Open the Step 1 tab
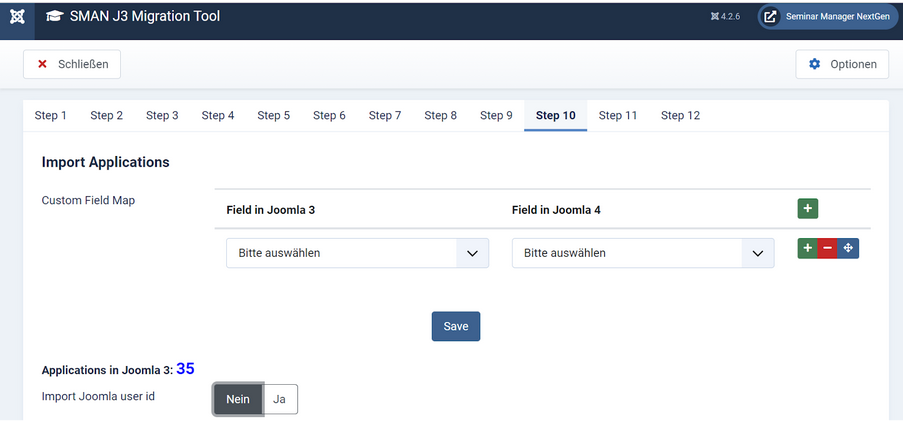Screen dimensions: 903x429 point(51,115)
